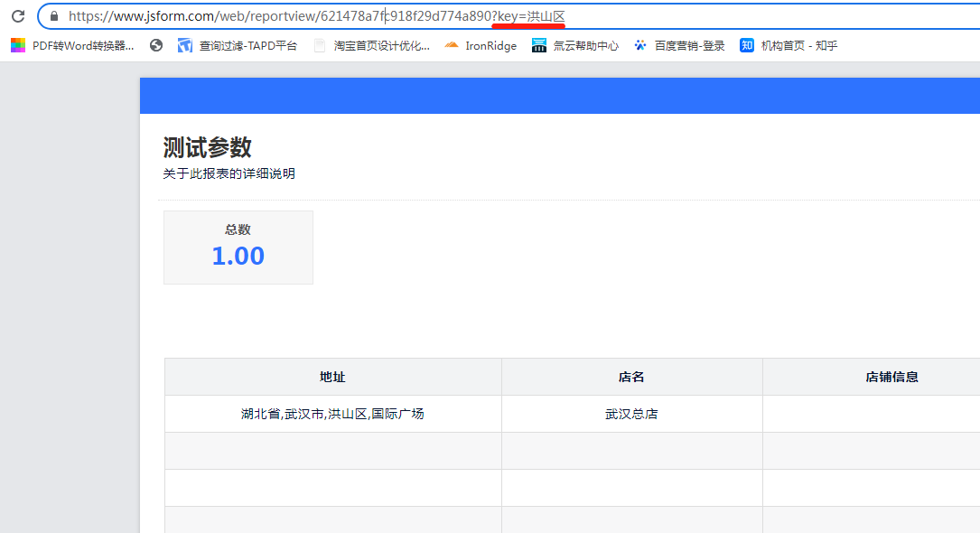Click the globe icon bookmark
This screenshot has height=533, width=980.
click(x=156, y=45)
